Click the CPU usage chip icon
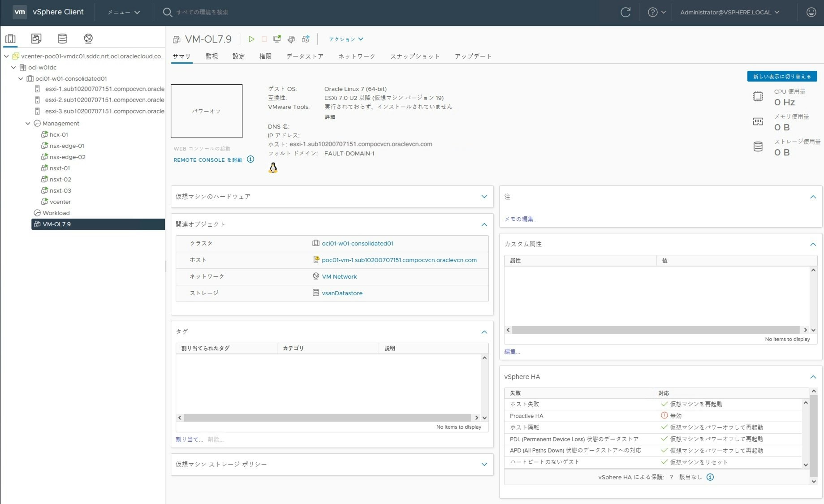 758,96
